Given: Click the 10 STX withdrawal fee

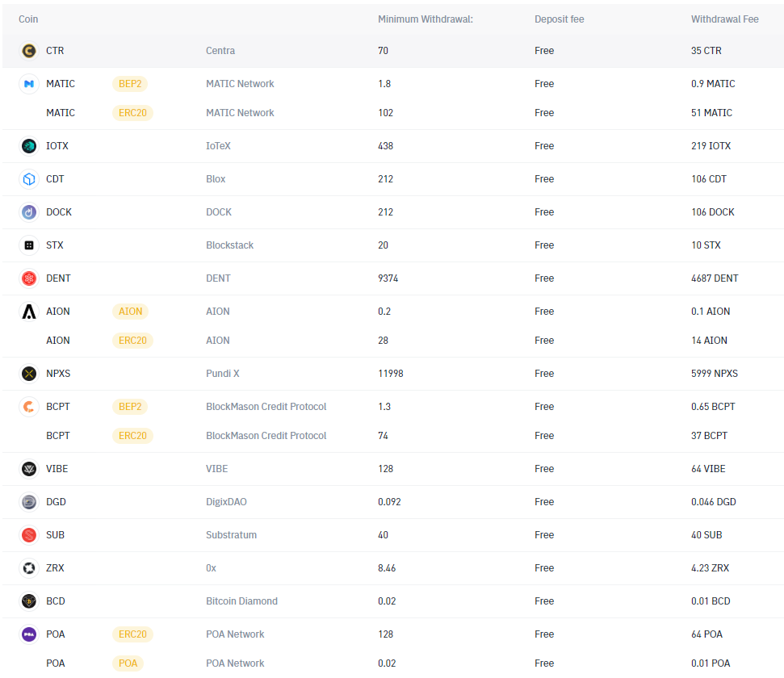Looking at the screenshot, I should 706,245.
